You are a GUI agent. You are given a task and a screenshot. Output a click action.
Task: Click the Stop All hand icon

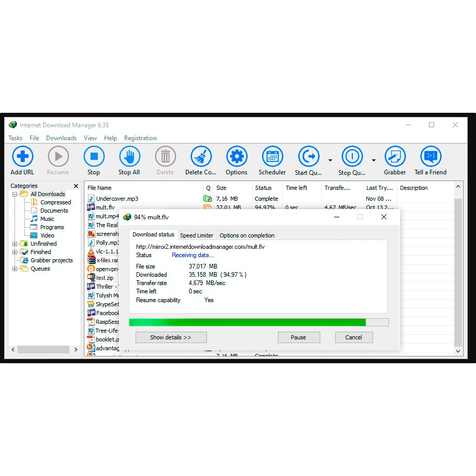[130, 157]
